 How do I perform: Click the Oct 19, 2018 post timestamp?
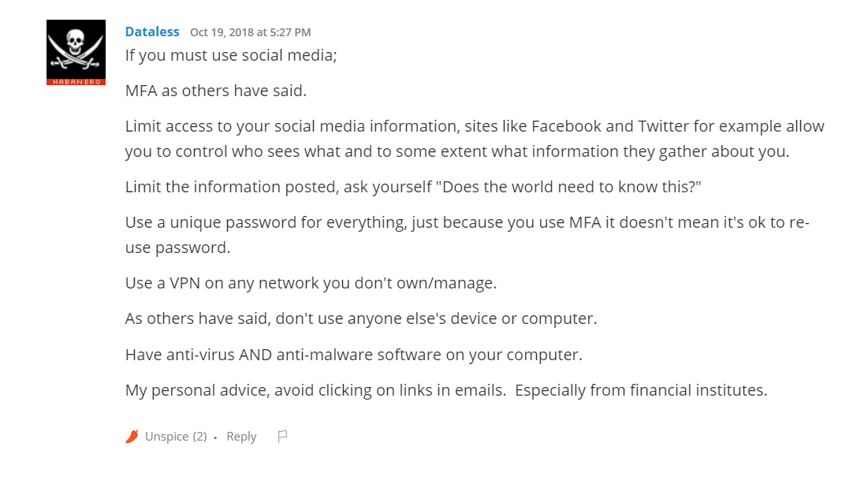[250, 32]
